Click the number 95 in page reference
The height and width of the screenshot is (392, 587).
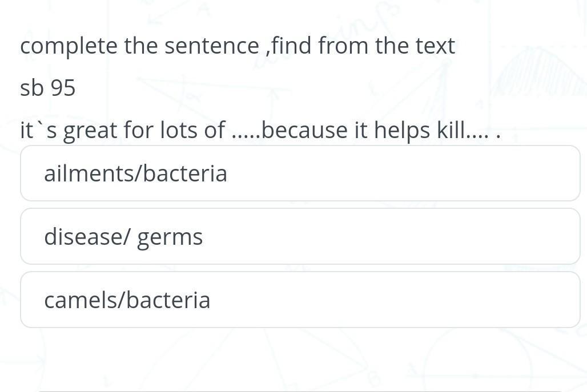click(63, 88)
